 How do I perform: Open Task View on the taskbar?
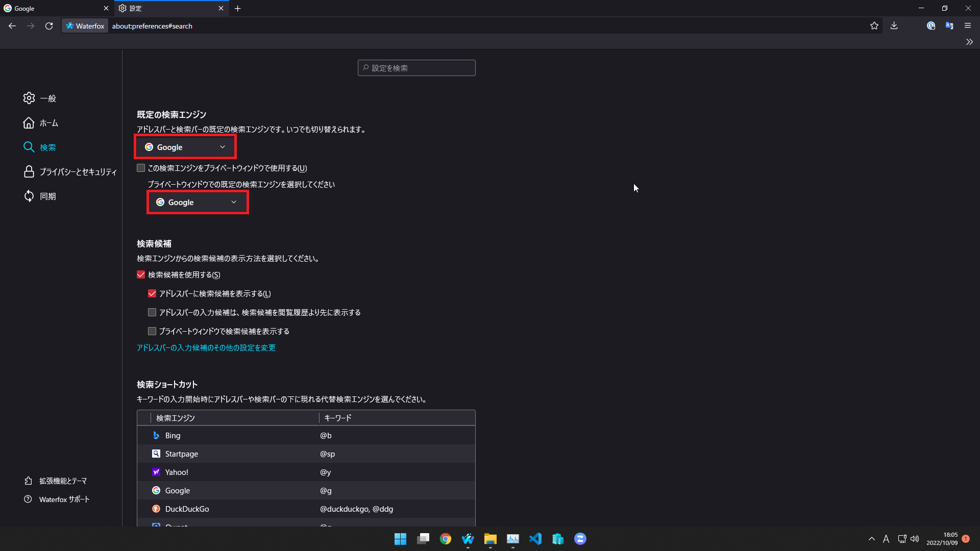tap(423, 539)
